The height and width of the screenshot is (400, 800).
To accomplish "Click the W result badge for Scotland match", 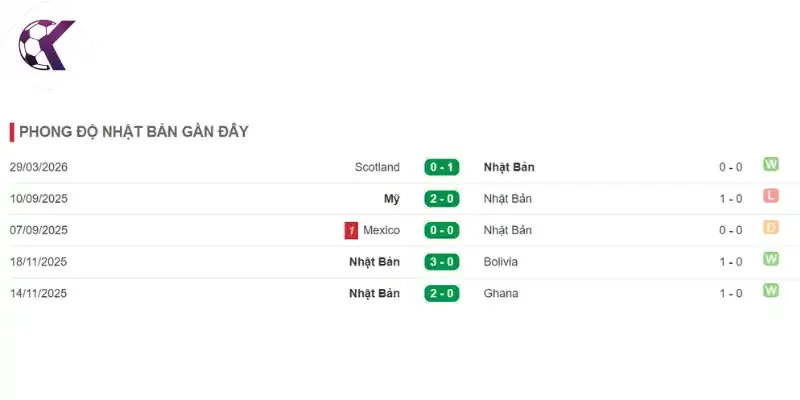I will [x=770, y=164].
